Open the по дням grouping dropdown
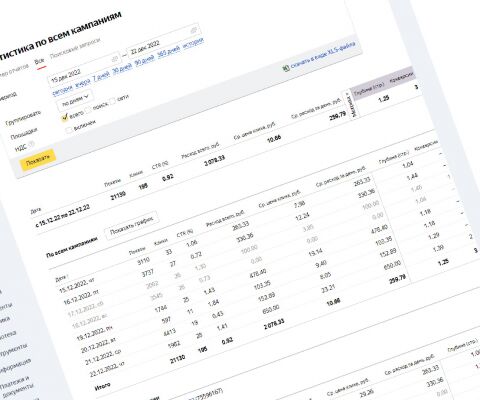This screenshot has height=400, width=480. (75, 100)
